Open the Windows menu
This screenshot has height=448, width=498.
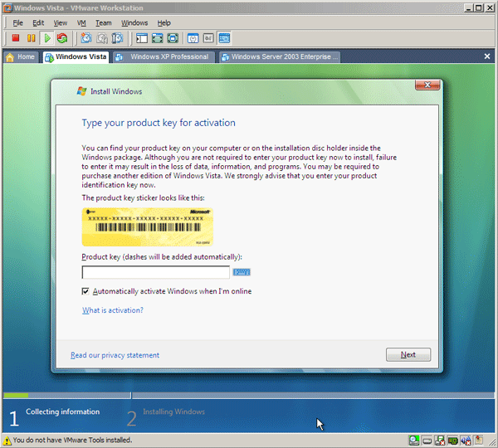pos(134,23)
